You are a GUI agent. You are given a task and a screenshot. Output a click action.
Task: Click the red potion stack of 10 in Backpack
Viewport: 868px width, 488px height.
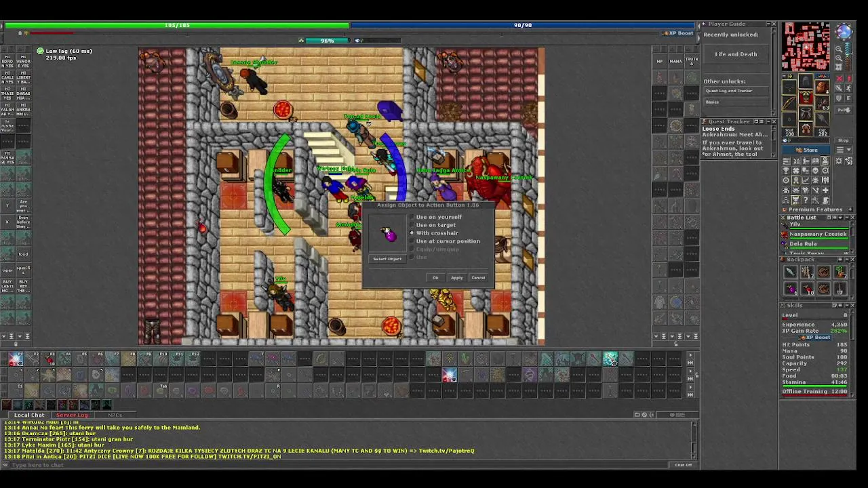(808, 289)
